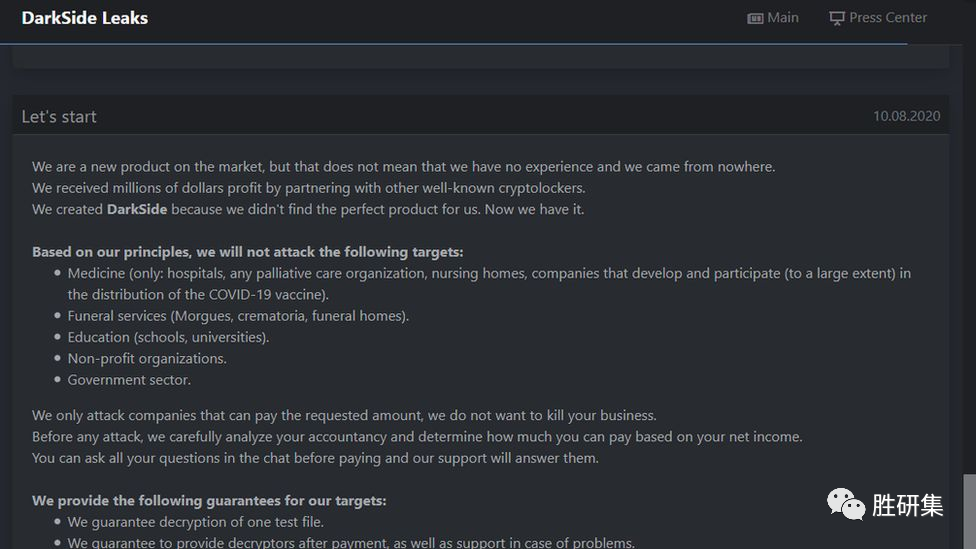Click the decryption of one test file line
The height and width of the screenshot is (549, 976).
tap(195, 522)
